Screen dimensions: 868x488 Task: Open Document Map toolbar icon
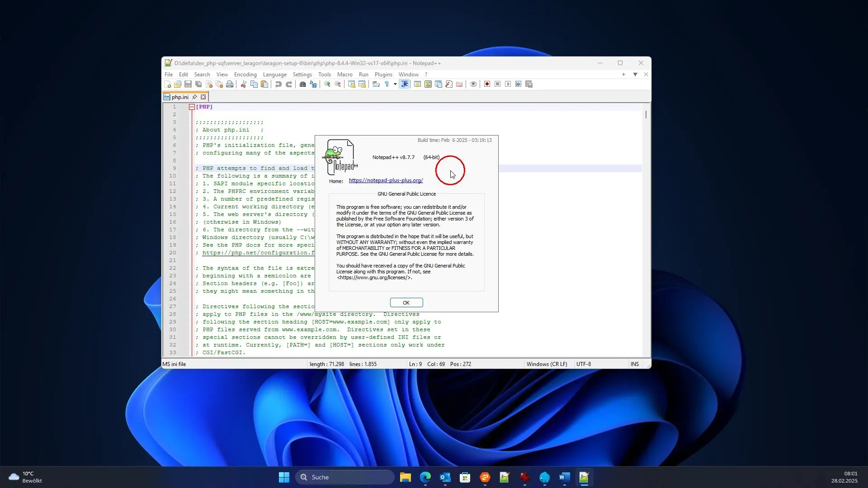coord(428,84)
